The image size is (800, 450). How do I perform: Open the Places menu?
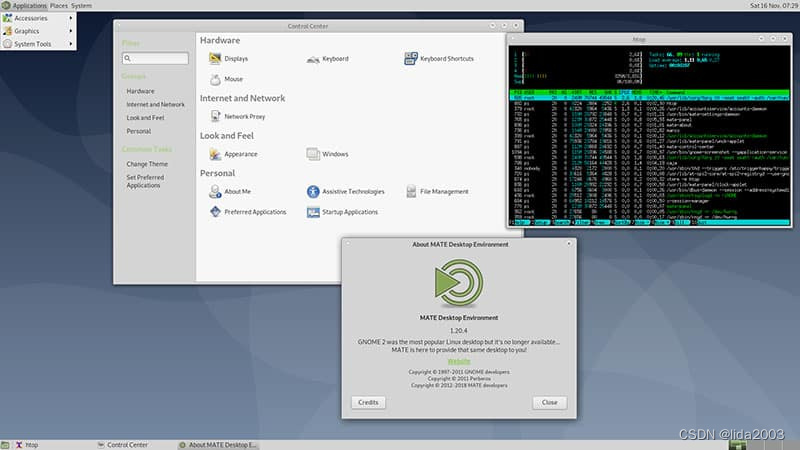coord(59,6)
